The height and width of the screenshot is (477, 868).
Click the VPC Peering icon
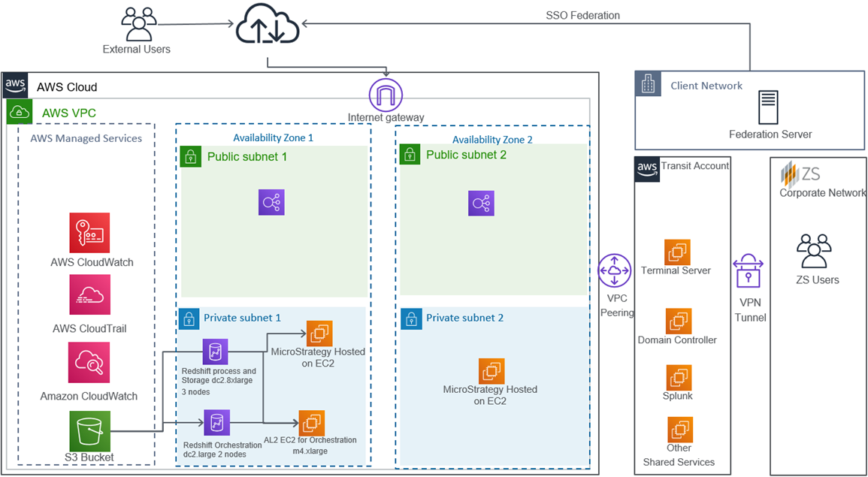click(x=615, y=270)
